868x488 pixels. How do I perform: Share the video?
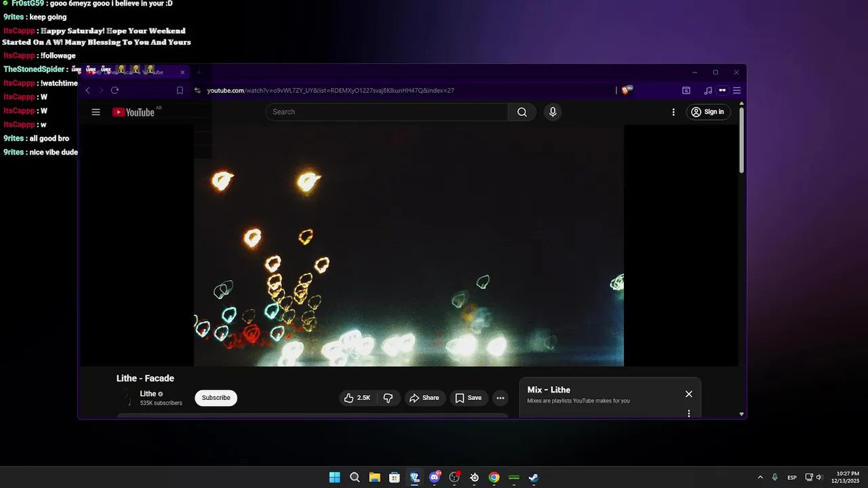[x=425, y=398]
